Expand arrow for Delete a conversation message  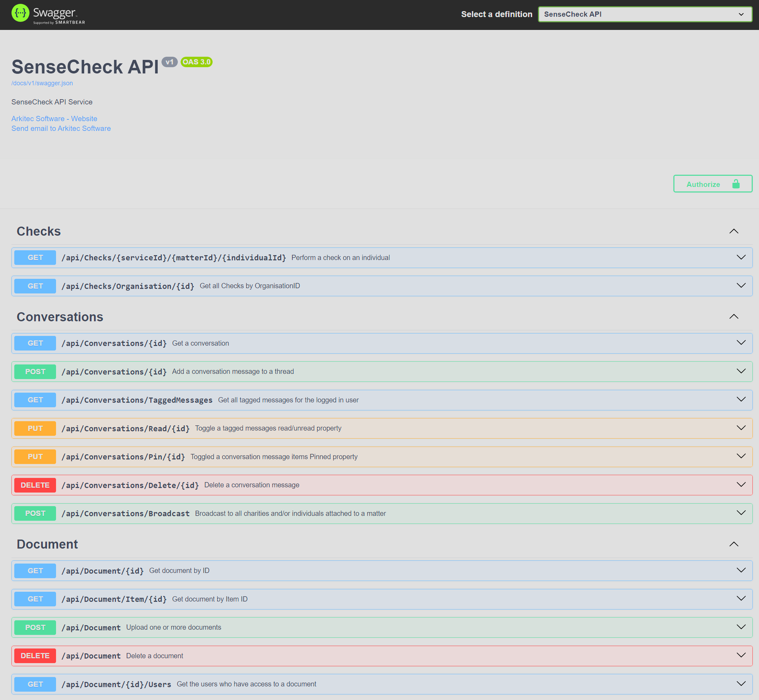pyautogui.click(x=741, y=485)
